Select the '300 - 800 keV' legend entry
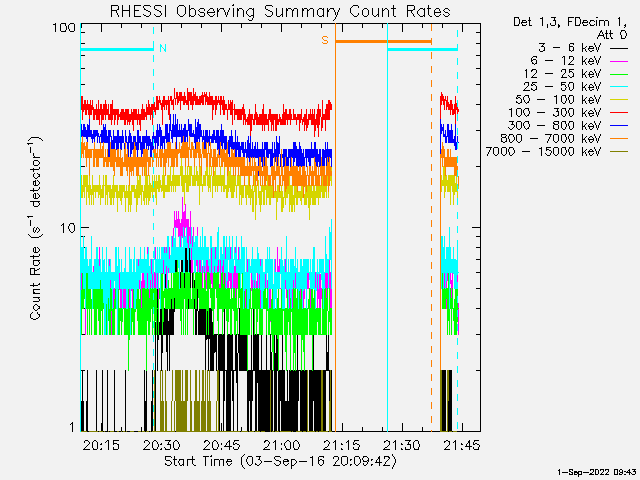The image size is (640, 480). tap(555, 126)
